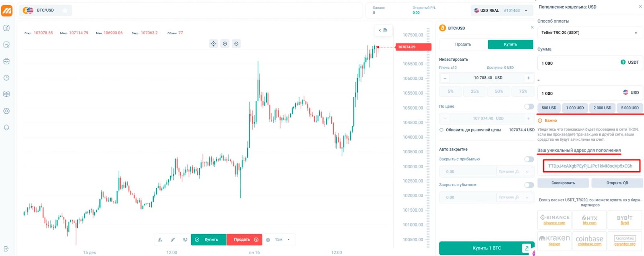Open the binance.com partner link
The width and height of the screenshot is (644, 256).
pos(554,223)
